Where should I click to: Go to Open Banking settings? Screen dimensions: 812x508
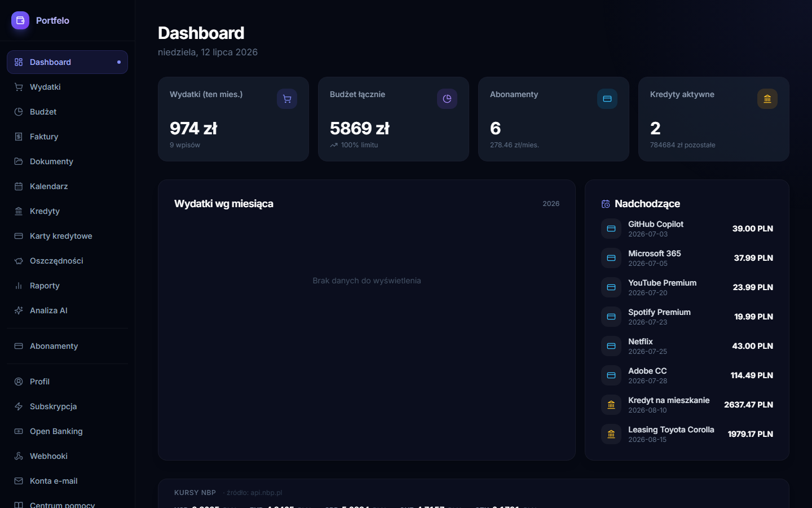coord(67,431)
